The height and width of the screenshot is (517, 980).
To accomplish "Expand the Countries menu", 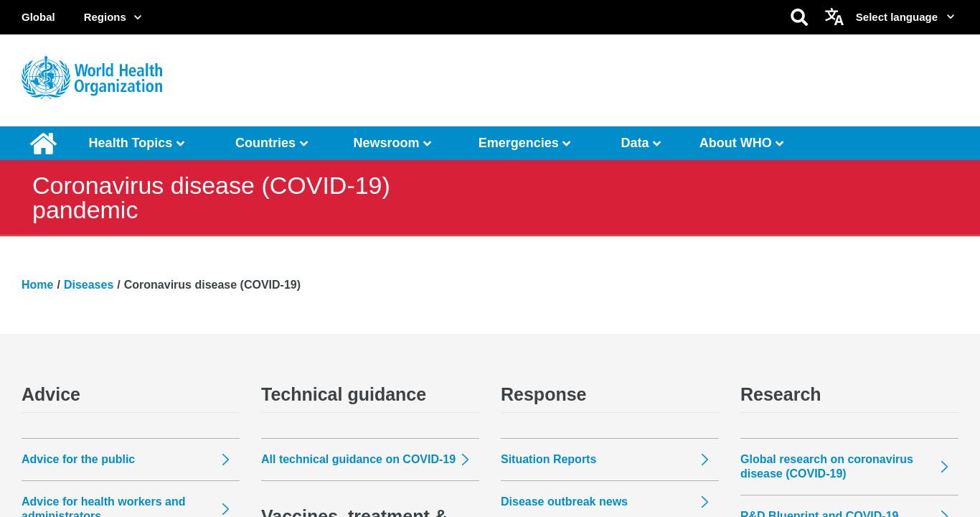I will tap(271, 143).
